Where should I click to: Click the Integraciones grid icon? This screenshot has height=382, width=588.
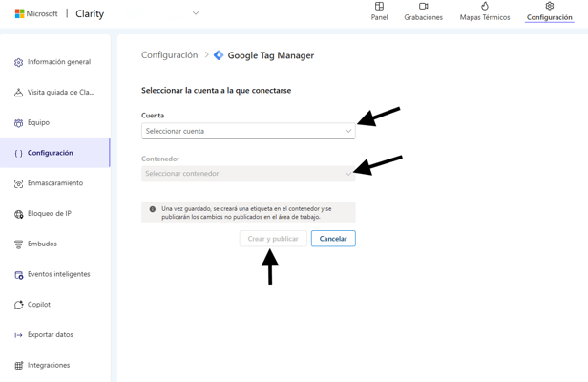[x=18, y=366]
